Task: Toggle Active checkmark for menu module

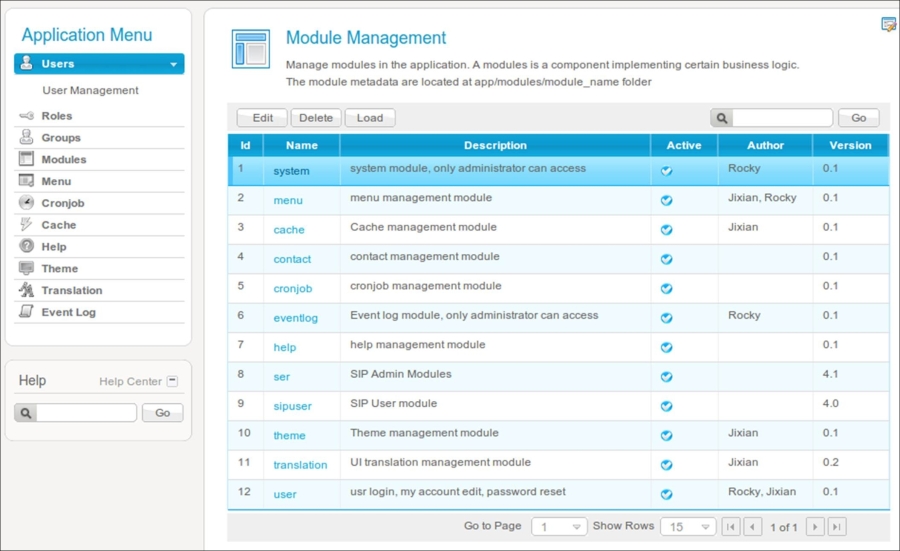Action: (666, 200)
